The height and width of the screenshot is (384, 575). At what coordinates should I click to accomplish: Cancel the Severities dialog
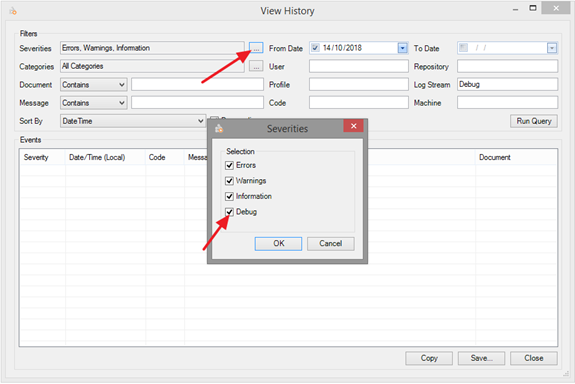tap(330, 244)
